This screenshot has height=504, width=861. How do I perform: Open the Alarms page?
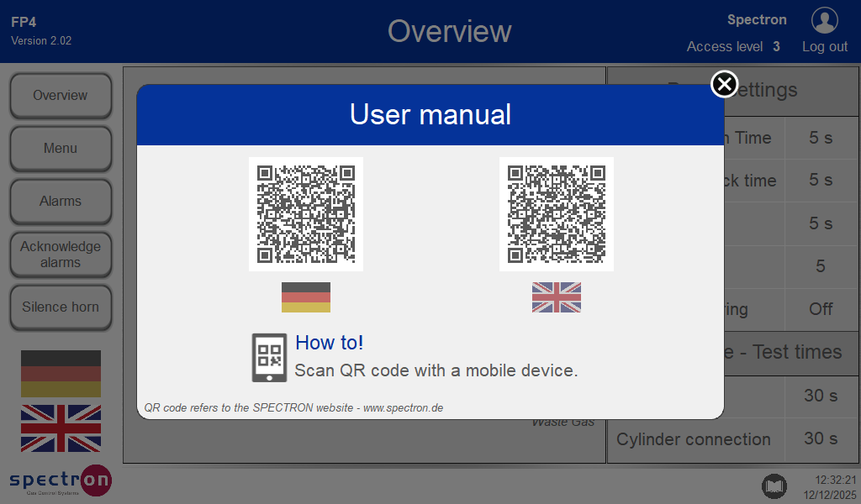click(x=61, y=202)
